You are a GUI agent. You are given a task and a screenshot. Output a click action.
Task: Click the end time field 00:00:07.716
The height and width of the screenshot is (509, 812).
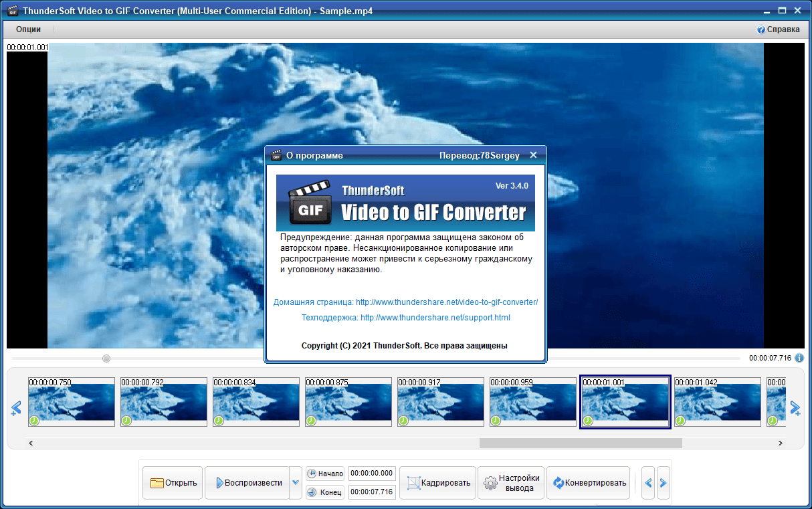(372, 493)
